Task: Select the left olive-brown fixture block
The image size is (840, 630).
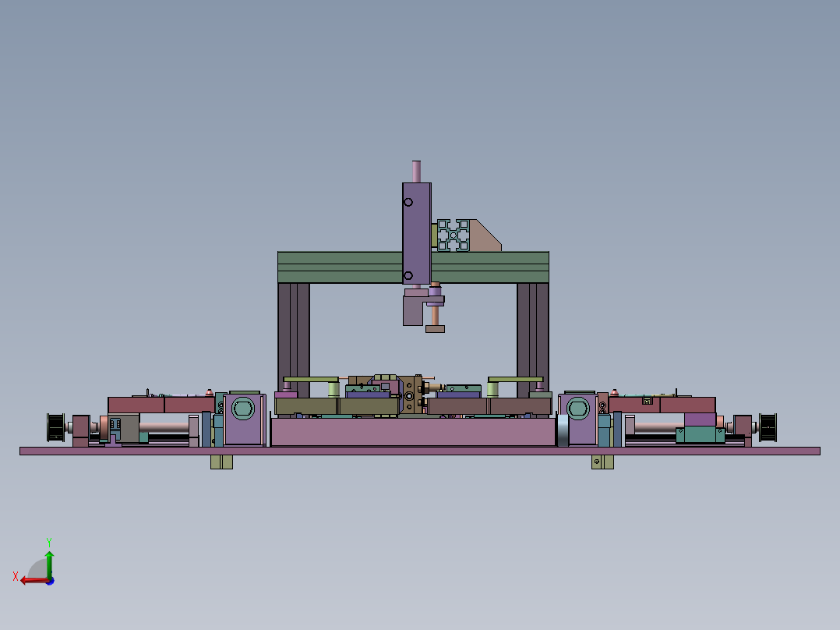Action: [337, 406]
